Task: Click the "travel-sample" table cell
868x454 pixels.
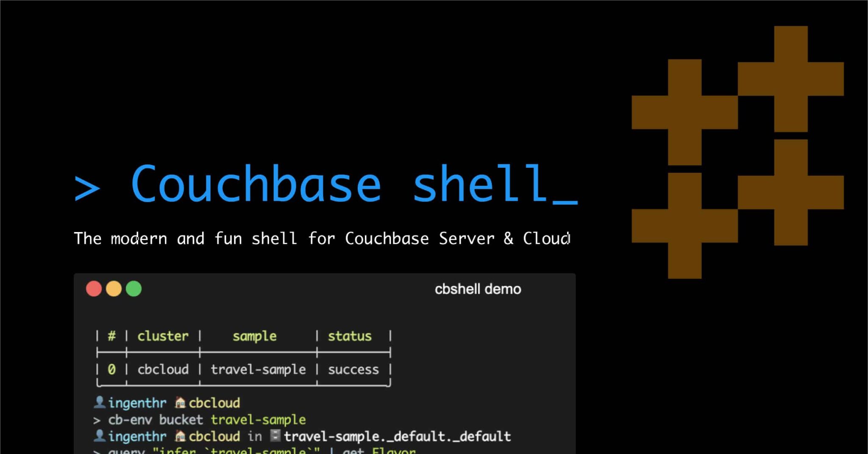Action: (x=258, y=370)
